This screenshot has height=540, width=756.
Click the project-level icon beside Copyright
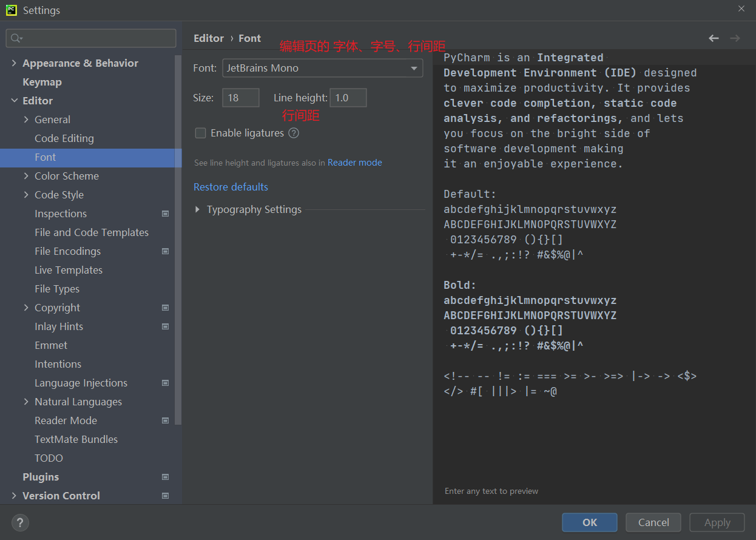[165, 308]
